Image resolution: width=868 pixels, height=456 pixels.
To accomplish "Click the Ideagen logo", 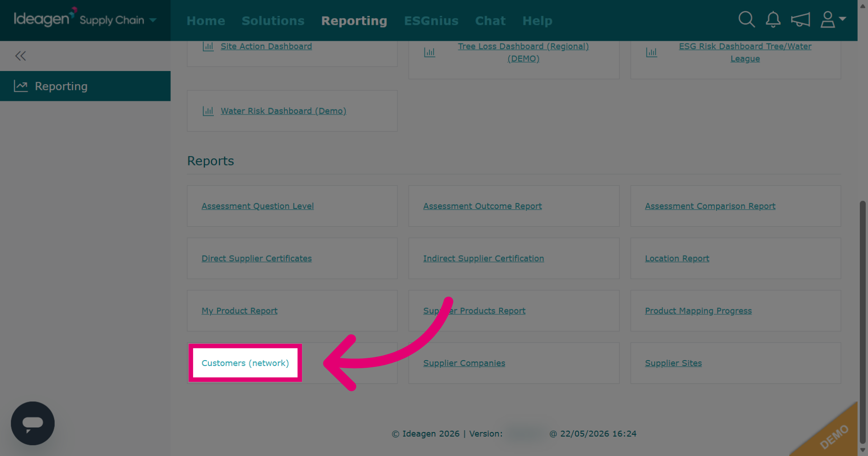I will tap(45, 17).
